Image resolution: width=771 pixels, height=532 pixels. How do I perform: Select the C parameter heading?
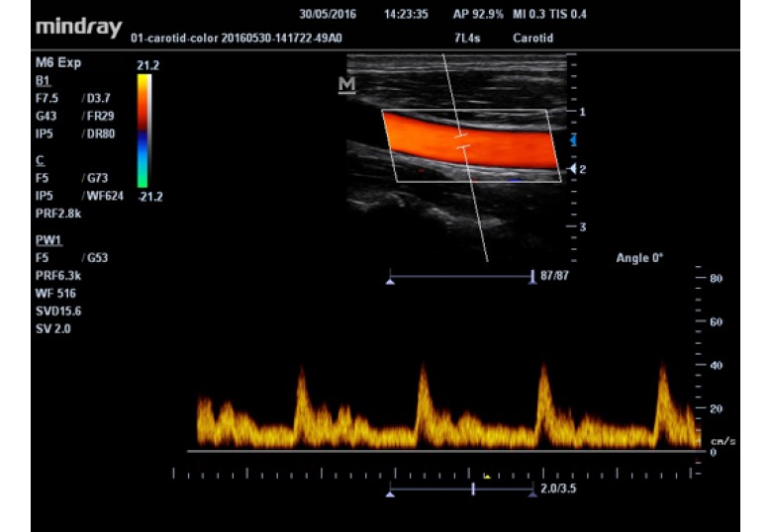point(40,160)
